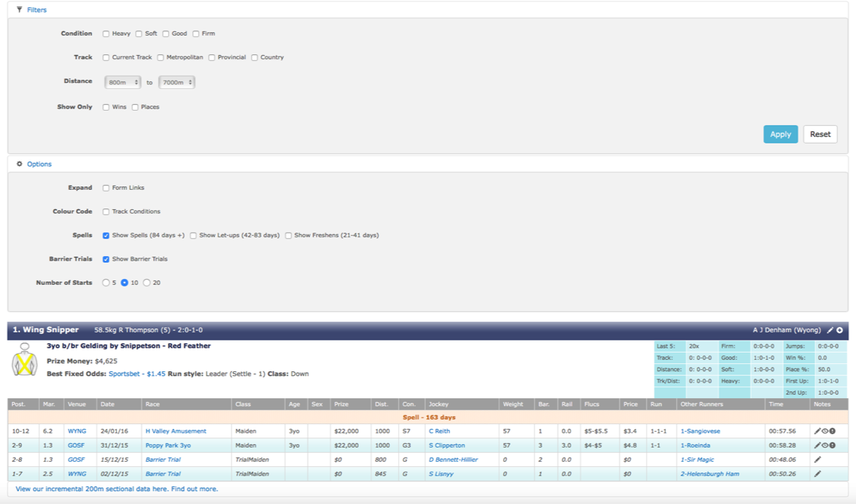Select 20 for Number of Starts
Screen dimensions: 856x504
click(x=147, y=283)
